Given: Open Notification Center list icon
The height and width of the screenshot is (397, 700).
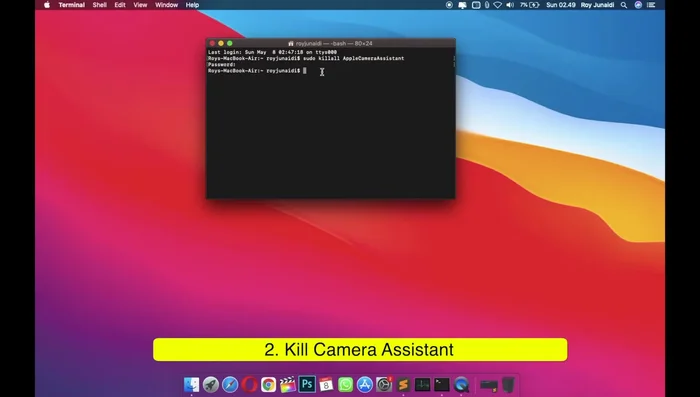Looking at the screenshot, I should pyautogui.click(x=651, y=5).
